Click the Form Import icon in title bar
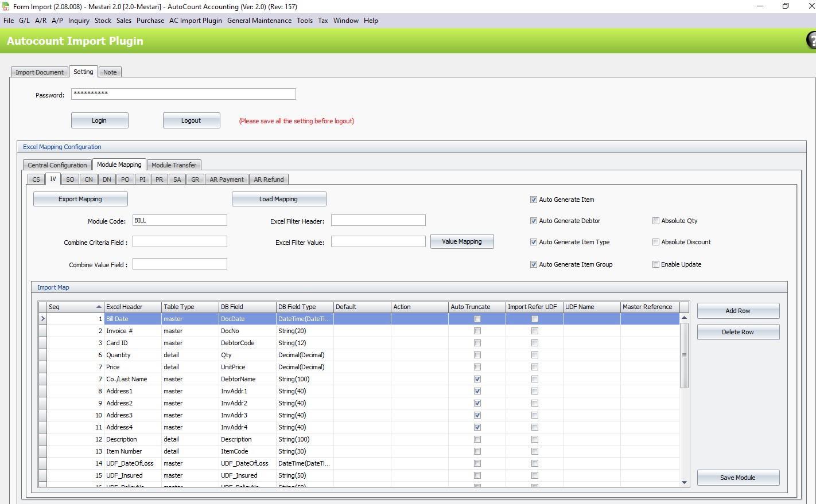 pyautogui.click(x=6, y=6)
